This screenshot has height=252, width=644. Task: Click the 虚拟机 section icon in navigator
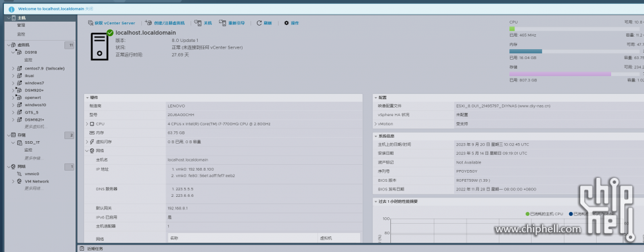click(x=14, y=45)
